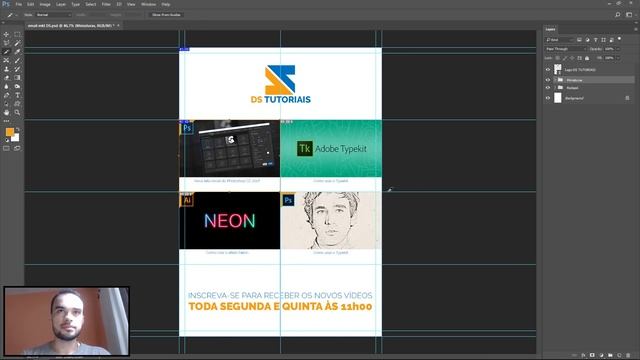Screen dimensions: 640x360
Task: Toggle Quick Mask mode
Action: 6,148
